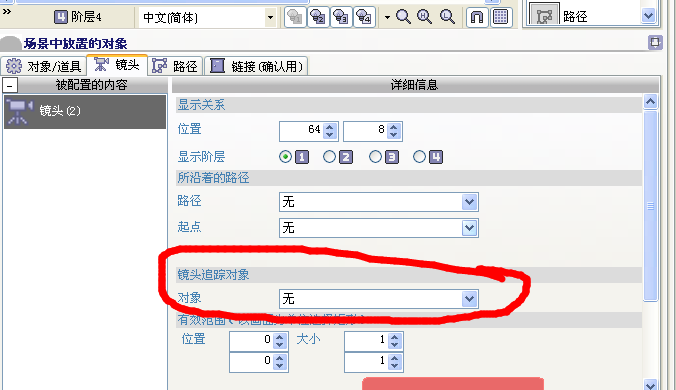Click the detail panel scroll down arrow
676x390 pixels.
tap(650, 384)
